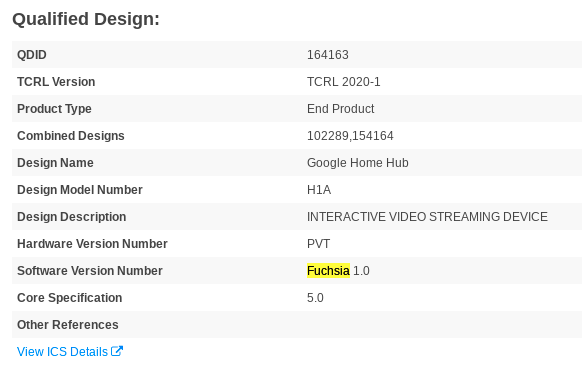Viewport: 582px width, 378px height.
Task: Click the PVT hardware version value
Action: pos(318,244)
